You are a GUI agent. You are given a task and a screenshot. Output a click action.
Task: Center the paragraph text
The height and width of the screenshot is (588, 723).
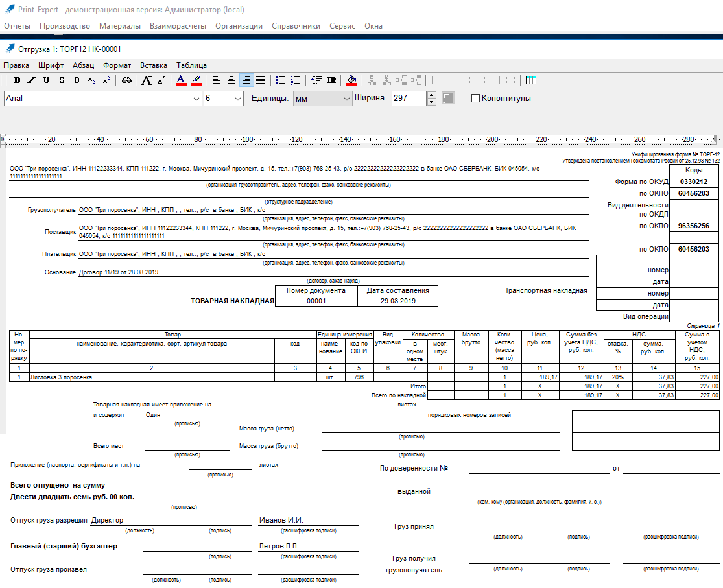tap(231, 80)
